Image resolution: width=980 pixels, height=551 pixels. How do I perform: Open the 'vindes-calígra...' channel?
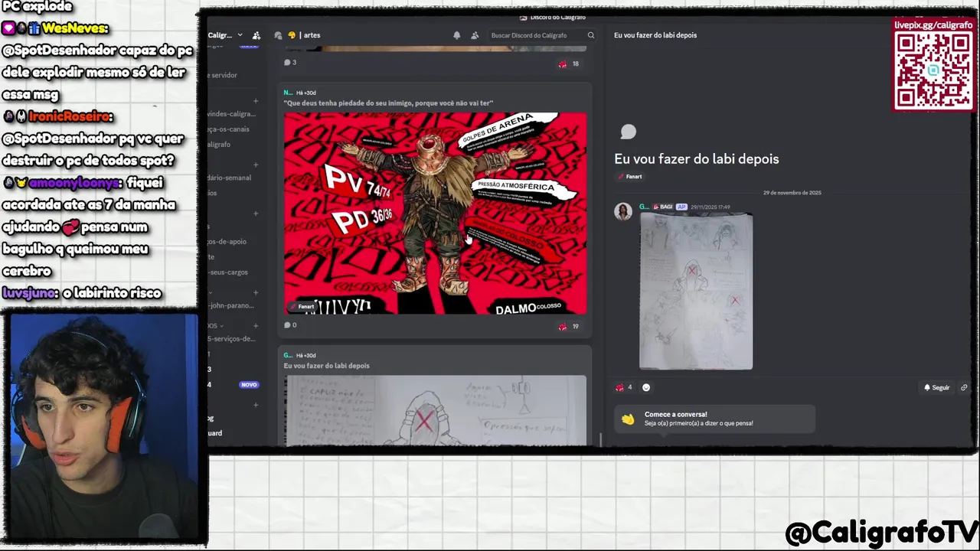(x=231, y=114)
